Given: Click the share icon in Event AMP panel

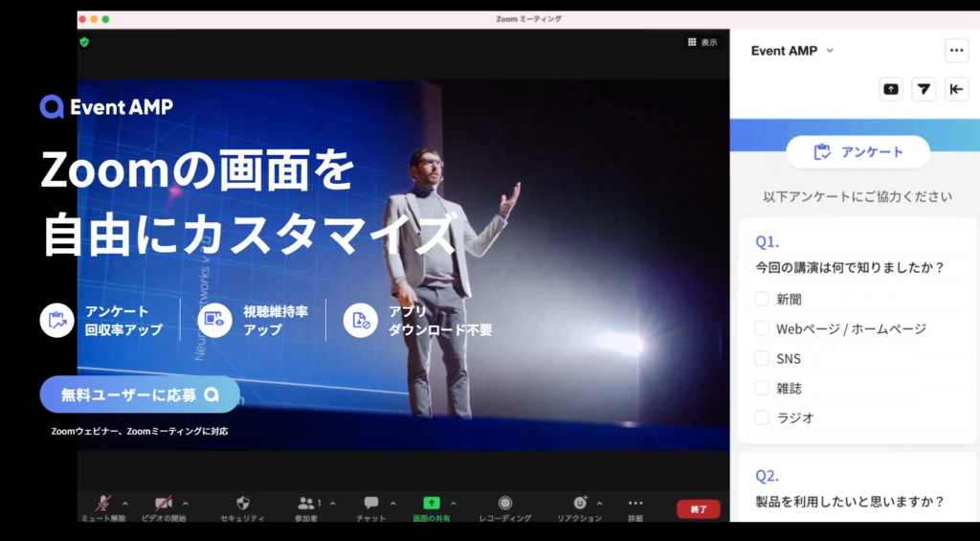Looking at the screenshot, I should 891,89.
